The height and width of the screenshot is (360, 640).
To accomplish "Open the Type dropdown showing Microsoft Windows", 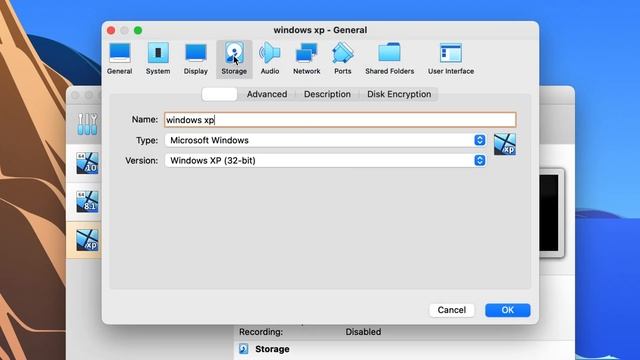I will pos(325,140).
